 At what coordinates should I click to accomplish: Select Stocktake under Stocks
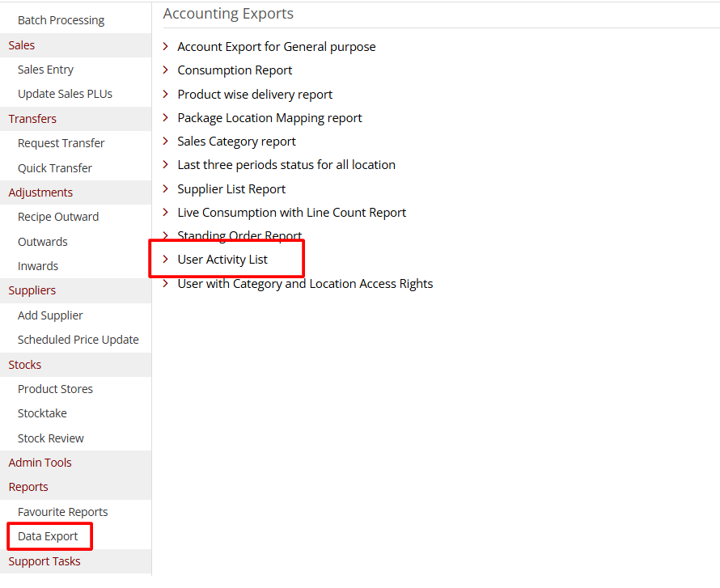pyautogui.click(x=42, y=412)
